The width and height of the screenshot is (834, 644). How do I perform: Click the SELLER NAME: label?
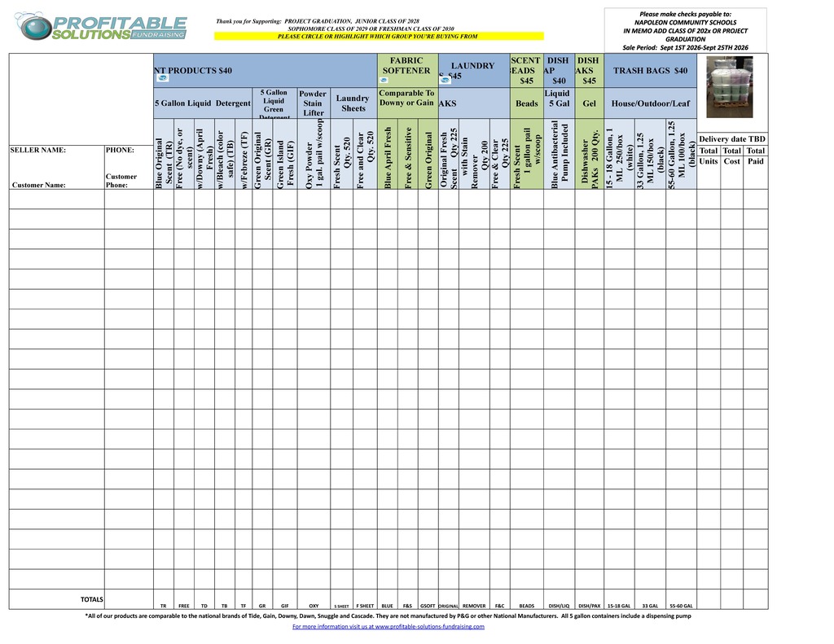38,150
